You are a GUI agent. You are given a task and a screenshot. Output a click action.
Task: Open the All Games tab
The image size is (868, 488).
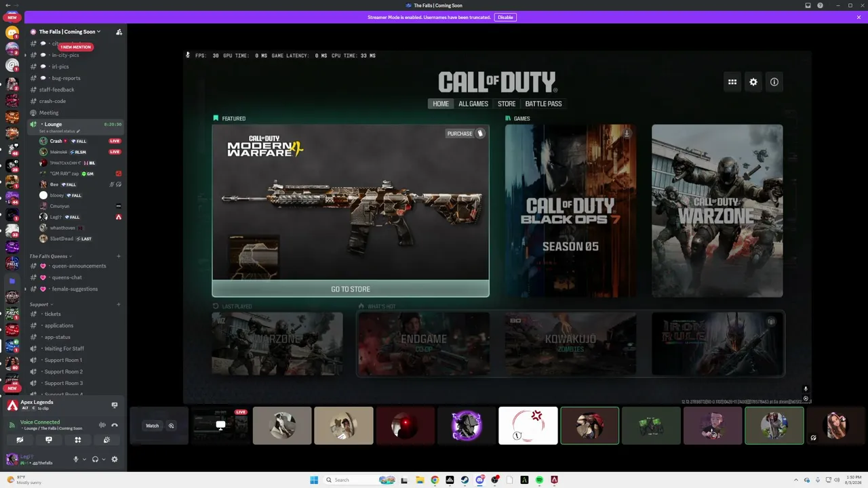tap(473, 104)
